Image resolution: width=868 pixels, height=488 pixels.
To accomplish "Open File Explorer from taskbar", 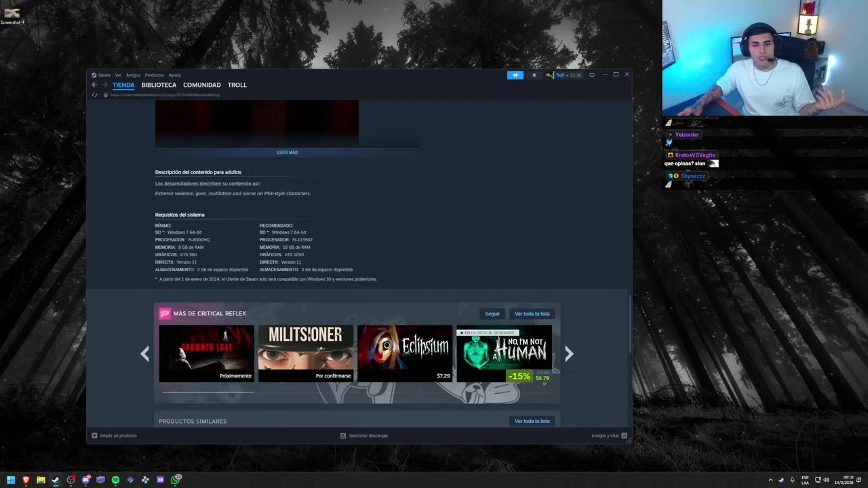I will 41,480.
